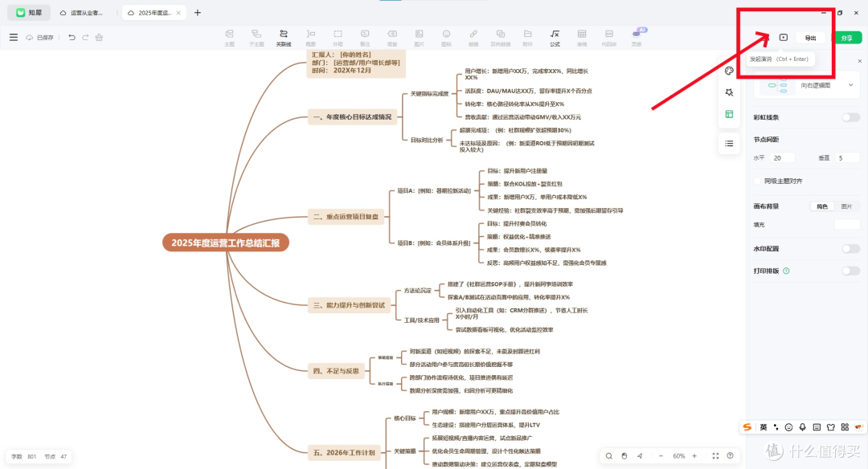The image size is (868, 469).
Task: Select node 一、年度核心目标达成情况
Action: coord(352,116)
